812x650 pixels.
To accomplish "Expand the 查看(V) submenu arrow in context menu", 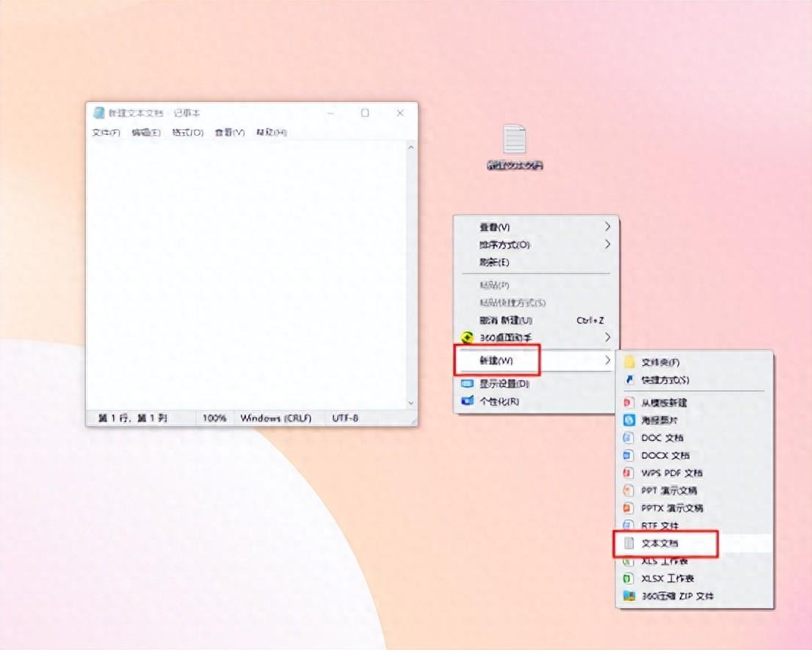I will tap(607, 227).
